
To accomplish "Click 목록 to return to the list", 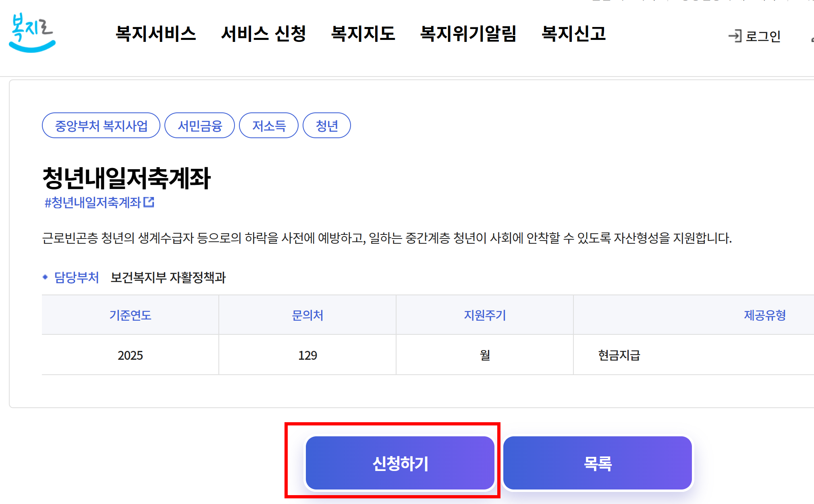I will (598, 464).
